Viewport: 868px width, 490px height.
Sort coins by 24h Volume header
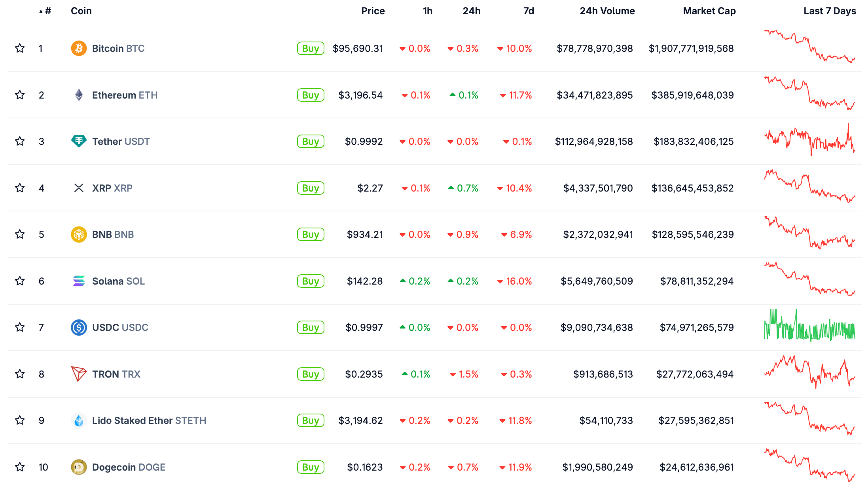click(607, 11)
